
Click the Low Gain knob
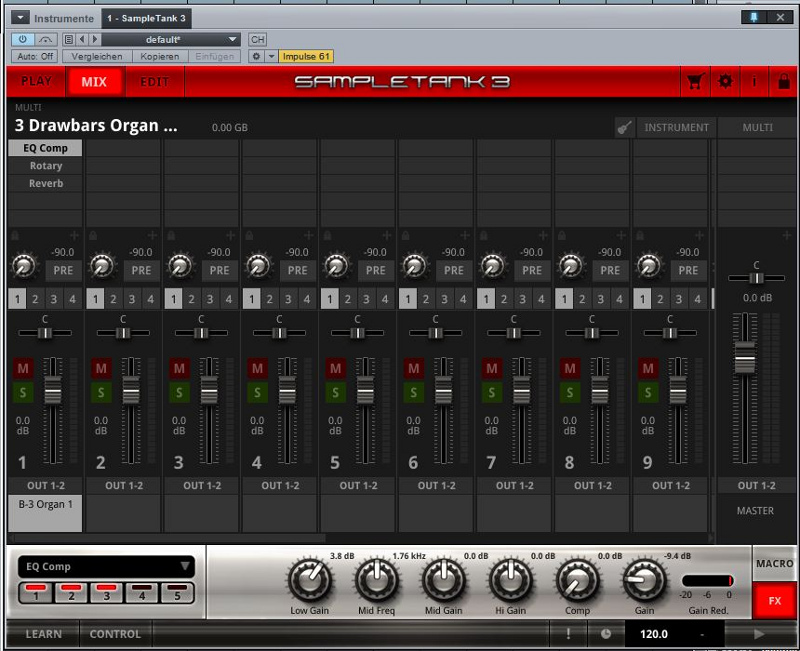(x=310, y=580)
